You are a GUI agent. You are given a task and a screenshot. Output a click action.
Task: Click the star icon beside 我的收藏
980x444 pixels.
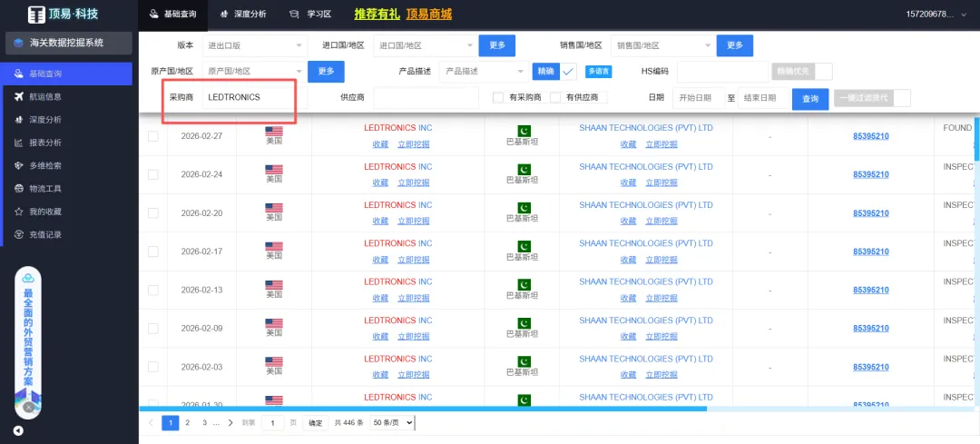click(18, 212)
